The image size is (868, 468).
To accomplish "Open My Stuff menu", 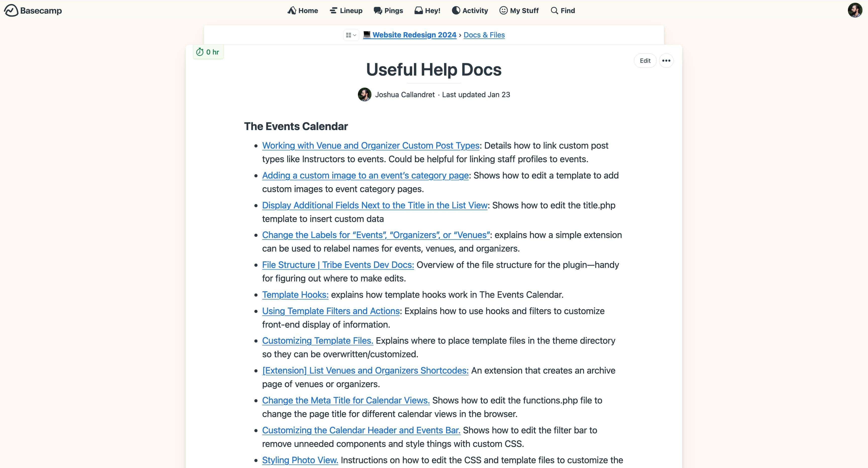I will click(519, 11).
